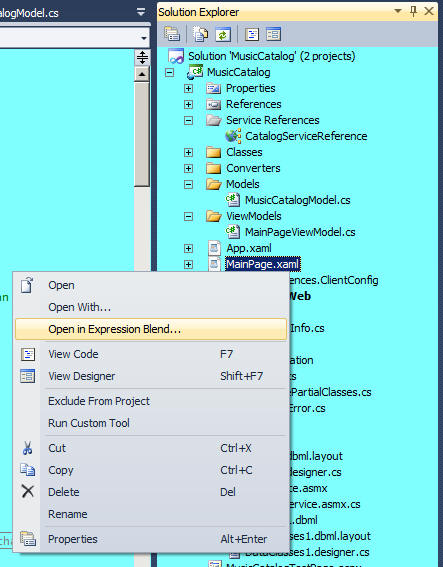This screenshot has height=567, width=443.
Task: Click the split-window handle above the editor scrollbar
Action: (142, 58)
